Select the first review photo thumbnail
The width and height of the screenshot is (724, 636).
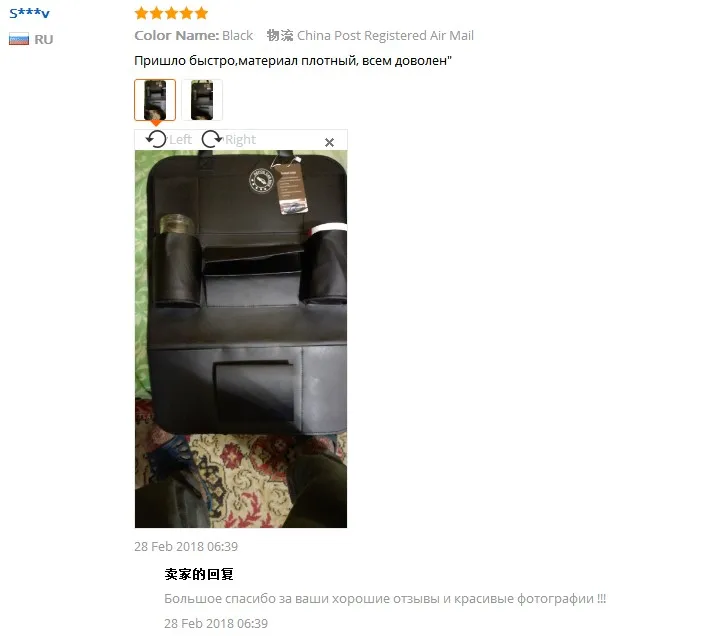pos(155,100)
